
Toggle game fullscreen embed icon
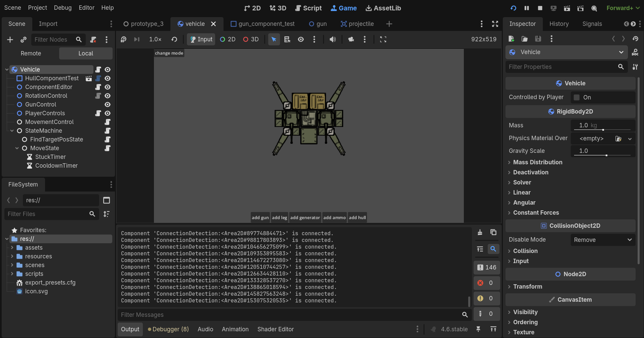click(x=383, y=39)
